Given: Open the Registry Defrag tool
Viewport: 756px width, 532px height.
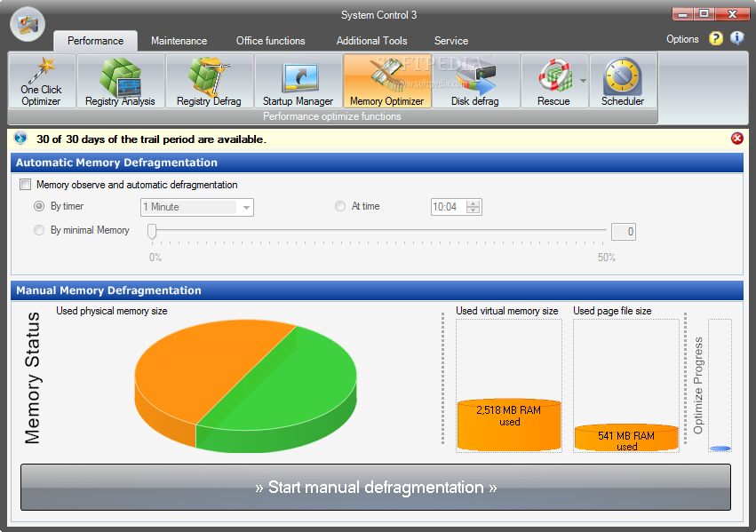Looking at the screenshot, I should [x=209, y=81].
